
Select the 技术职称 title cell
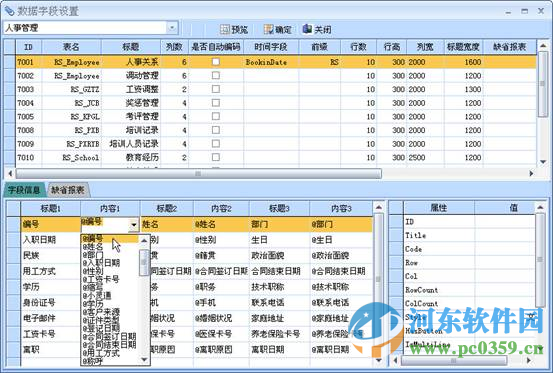pyautogui.click(x=279, y=287)
